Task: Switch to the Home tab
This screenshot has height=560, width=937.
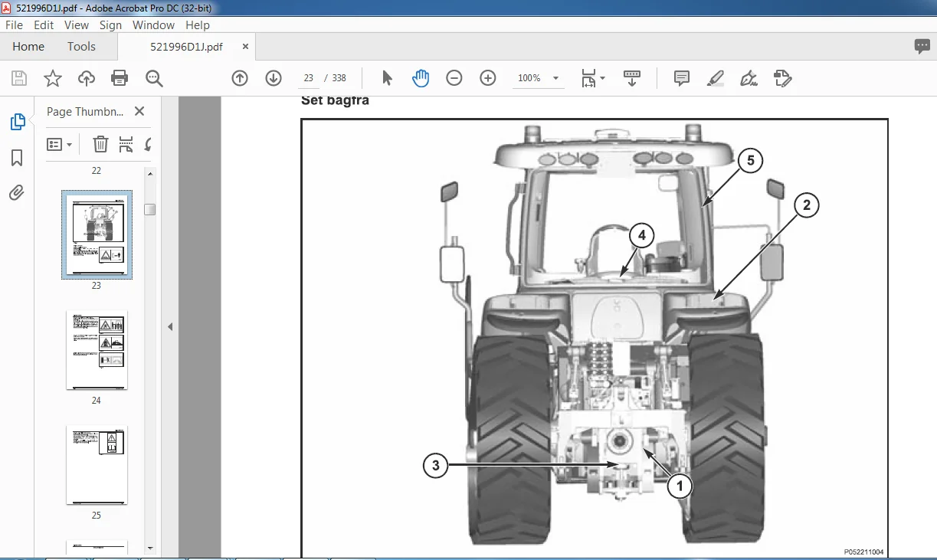Action: point(28,47)
